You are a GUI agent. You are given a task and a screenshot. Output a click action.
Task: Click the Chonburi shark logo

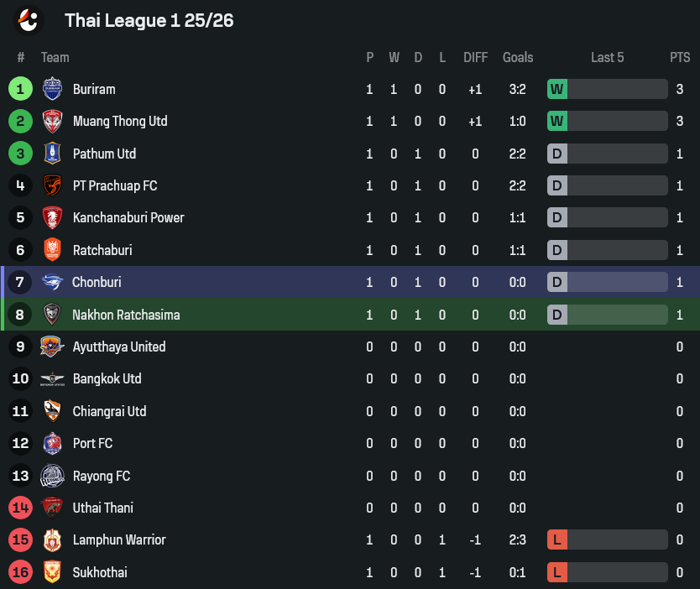(52, 282)
